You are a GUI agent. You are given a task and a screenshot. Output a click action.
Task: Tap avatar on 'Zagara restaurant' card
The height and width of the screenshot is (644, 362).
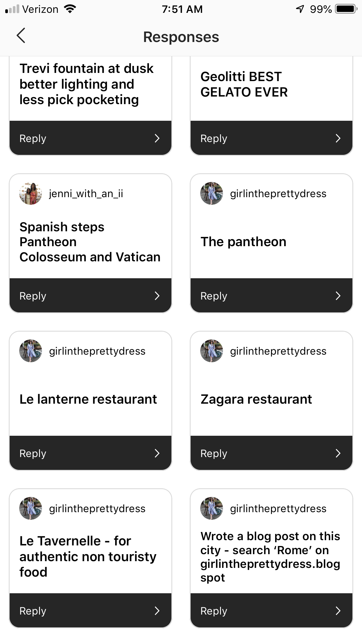click(x=212, y=351)
